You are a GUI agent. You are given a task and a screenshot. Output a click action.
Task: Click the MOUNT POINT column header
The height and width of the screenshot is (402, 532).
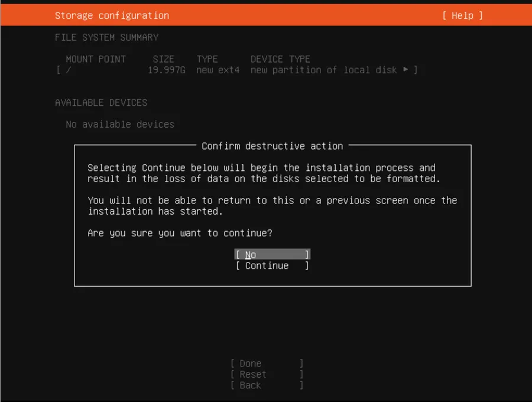[x=96, y=59]
